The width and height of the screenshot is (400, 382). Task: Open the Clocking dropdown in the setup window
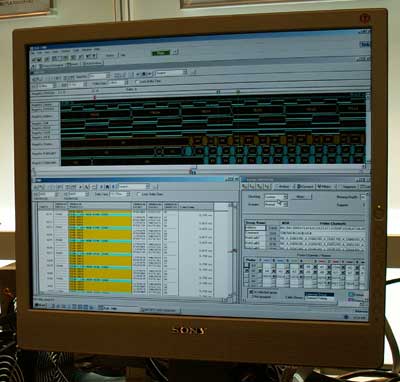tap(276, 197)
